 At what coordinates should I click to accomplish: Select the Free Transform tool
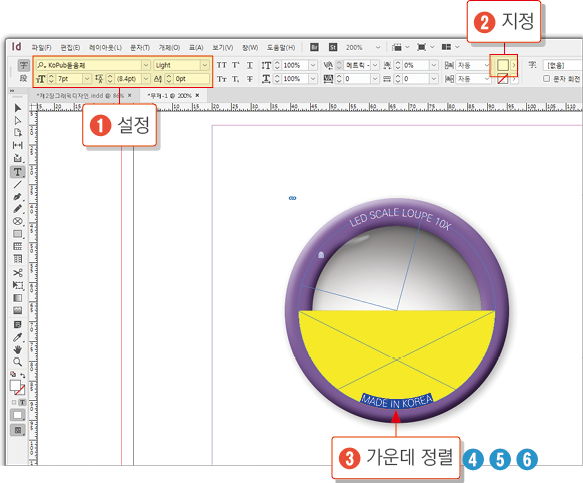pos(17,285)
